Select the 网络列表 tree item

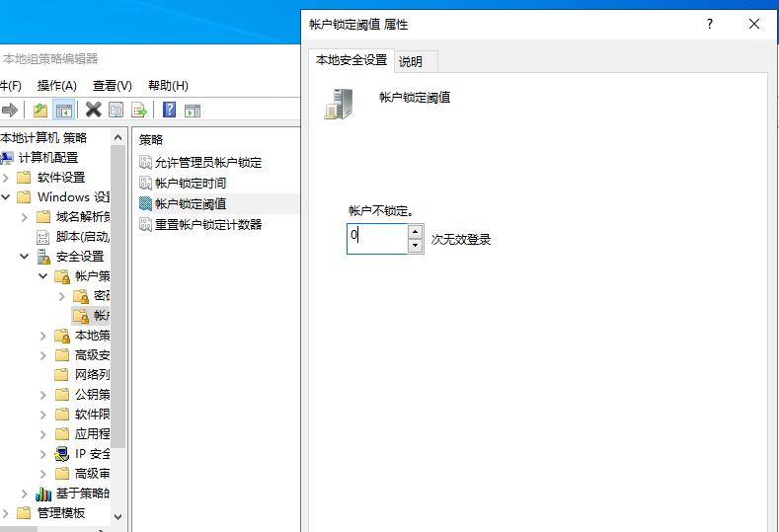click(x=82, y=374)
